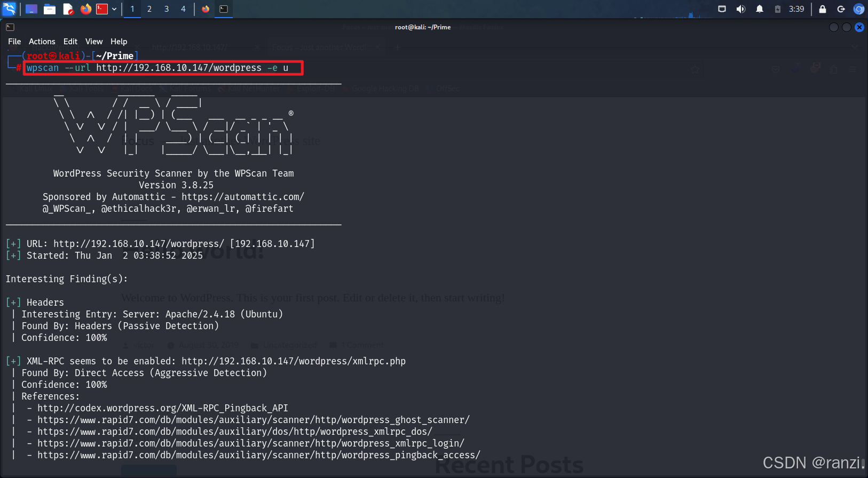This screenshot has height=478, width=868.
Task: Open the terminal Help menu
Action: 119,42
